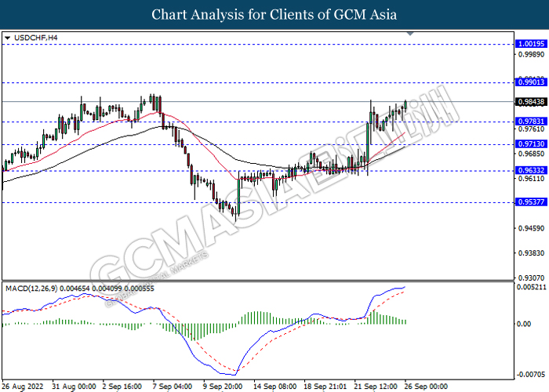Click the MACD scale value -0.00705
Image resolution: width=549 pixels, height=392 pixels.
tap(531, 375)
